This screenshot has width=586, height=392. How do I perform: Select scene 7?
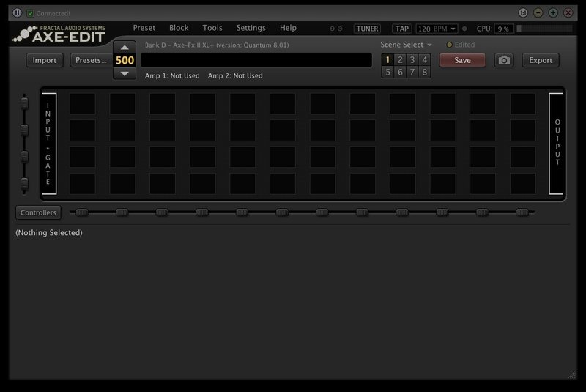tap(412, 72)
